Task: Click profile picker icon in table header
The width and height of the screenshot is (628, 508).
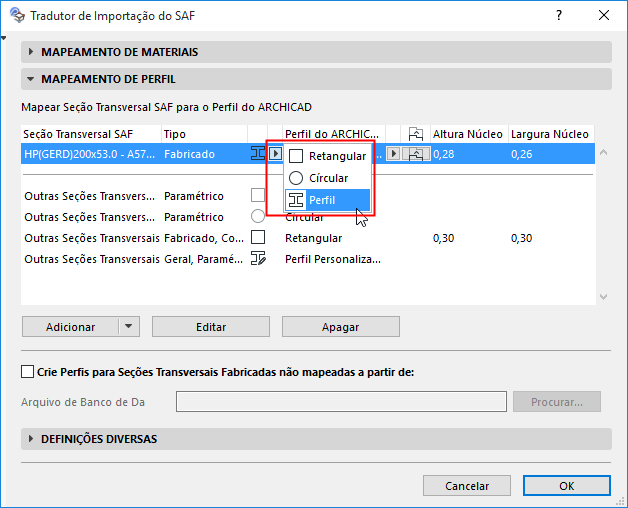Action: point(416,134)
